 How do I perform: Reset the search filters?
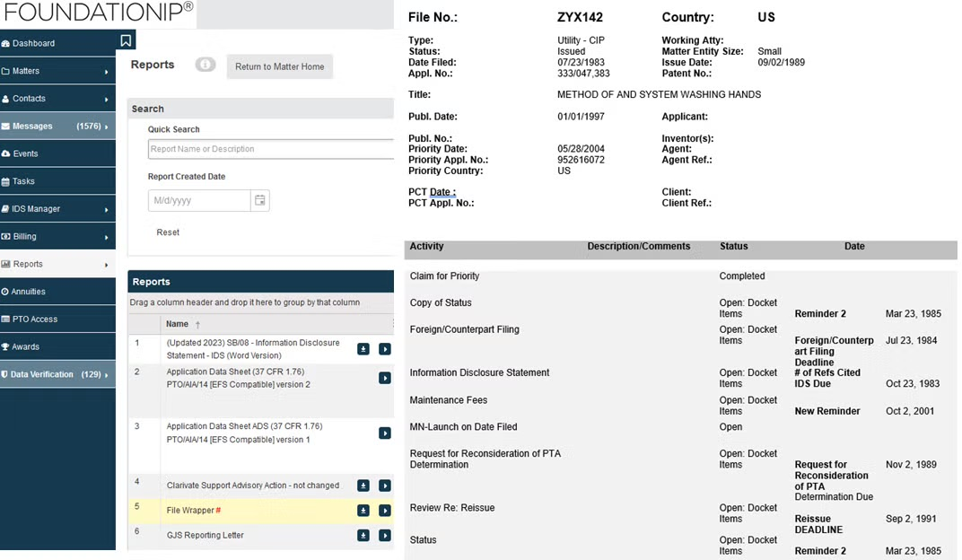pos(168,232)
